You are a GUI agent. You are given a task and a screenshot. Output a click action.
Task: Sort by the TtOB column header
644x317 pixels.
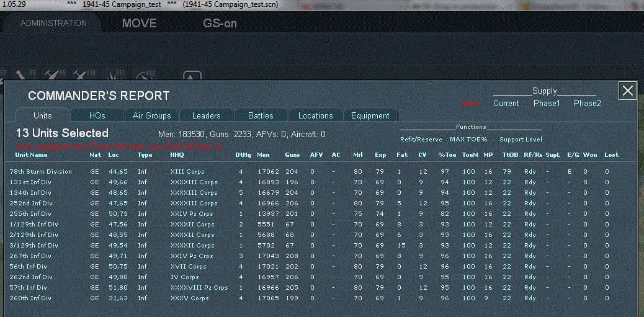pos(510,155)
